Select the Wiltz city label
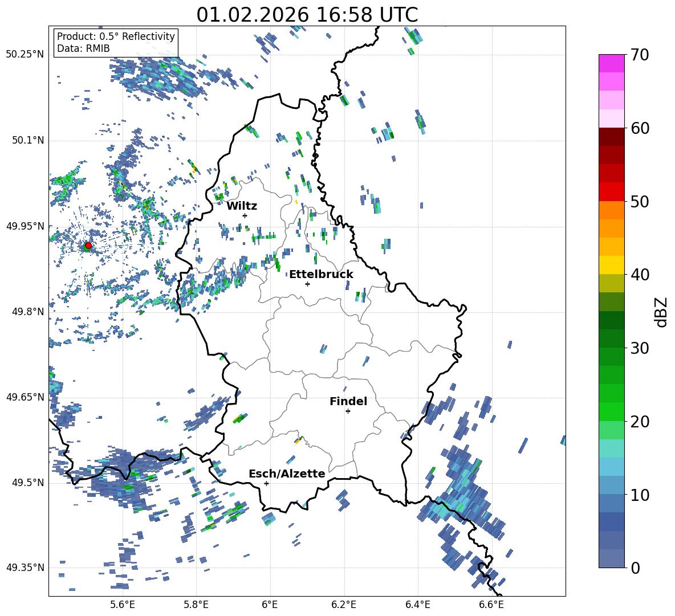 click(x=242, y=206)
